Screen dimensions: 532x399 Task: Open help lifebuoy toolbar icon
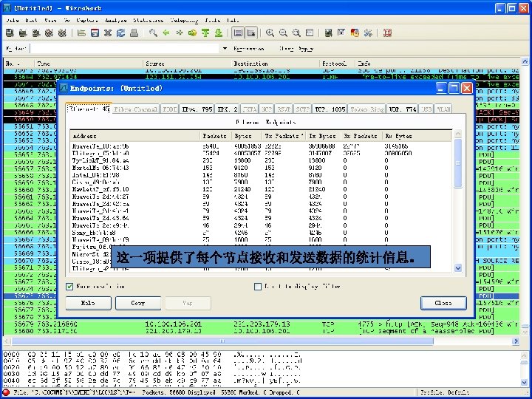387,33
